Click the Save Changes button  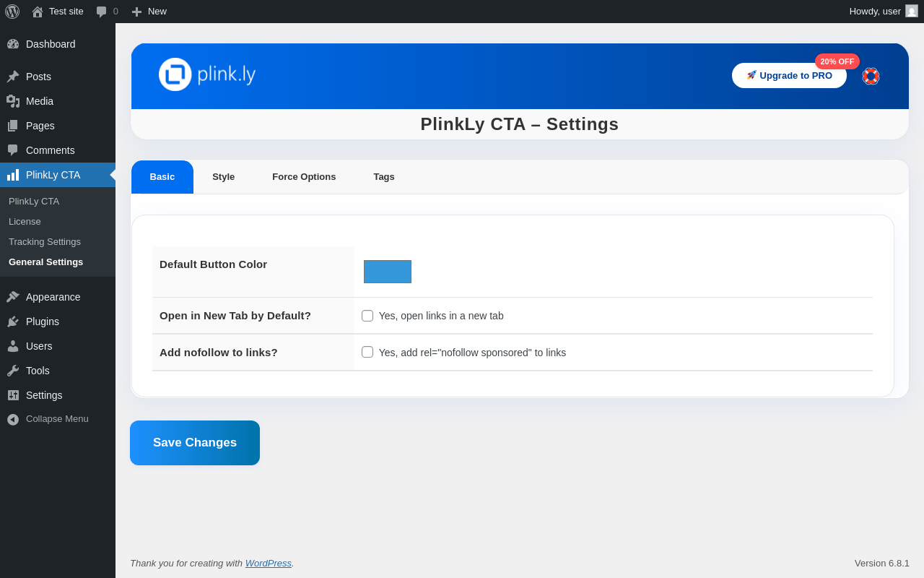point(195,443)
